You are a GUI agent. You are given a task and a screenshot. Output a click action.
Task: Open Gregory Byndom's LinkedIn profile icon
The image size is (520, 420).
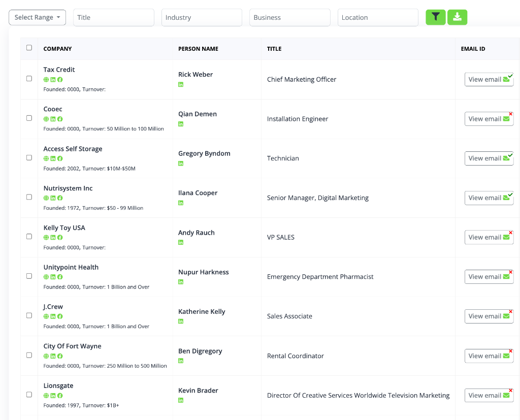(x=181, y=164)
